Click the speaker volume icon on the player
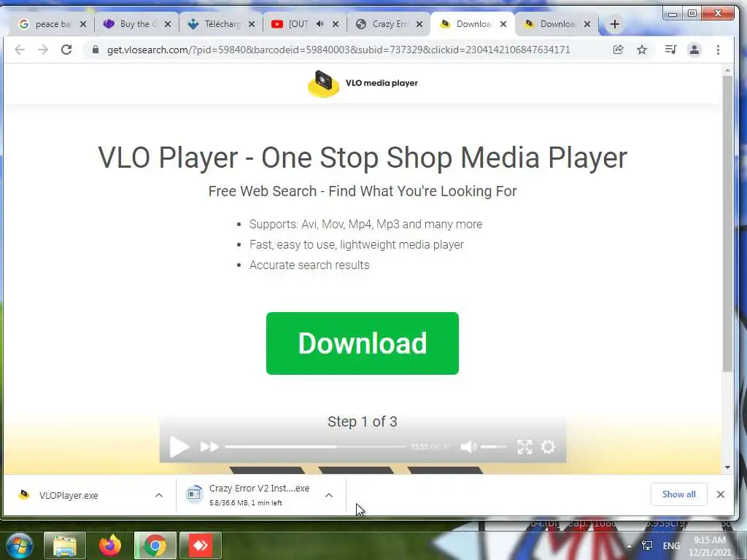 click(468, 447)
